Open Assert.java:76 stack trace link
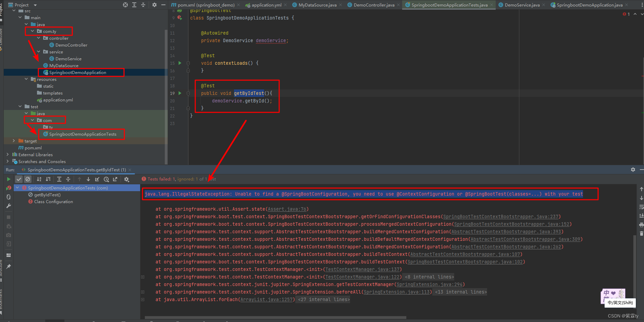 287,209
